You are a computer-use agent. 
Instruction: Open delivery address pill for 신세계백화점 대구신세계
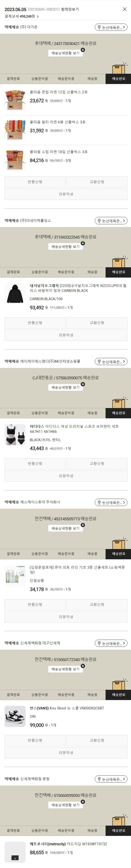[x=111, y=643]
